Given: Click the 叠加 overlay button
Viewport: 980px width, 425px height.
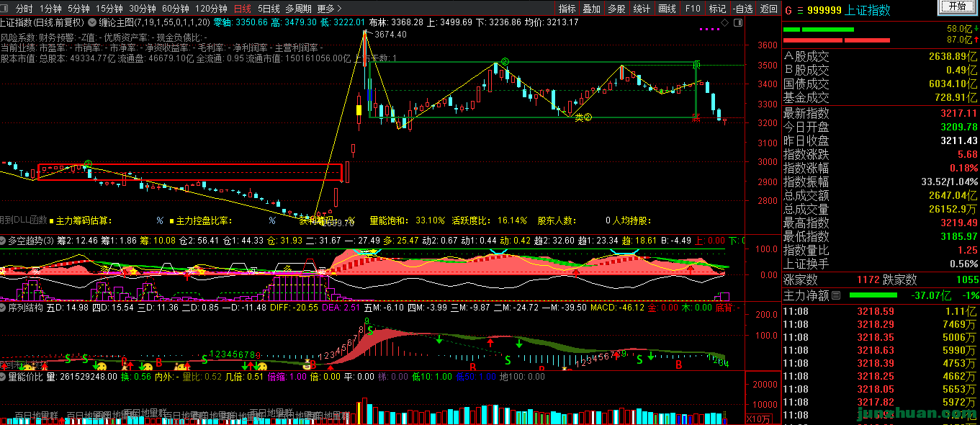Looking at the screenshot, I should [x=591, y=9].
